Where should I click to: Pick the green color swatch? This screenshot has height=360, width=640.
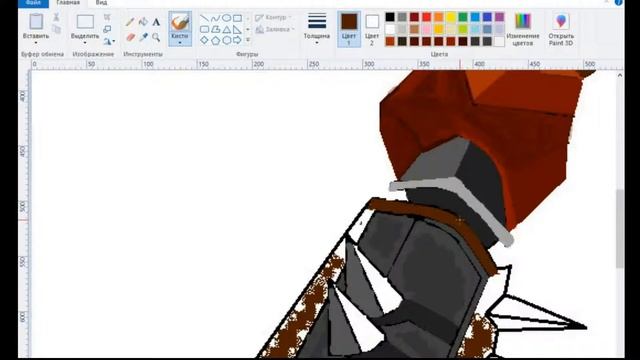tap(463, 17)
